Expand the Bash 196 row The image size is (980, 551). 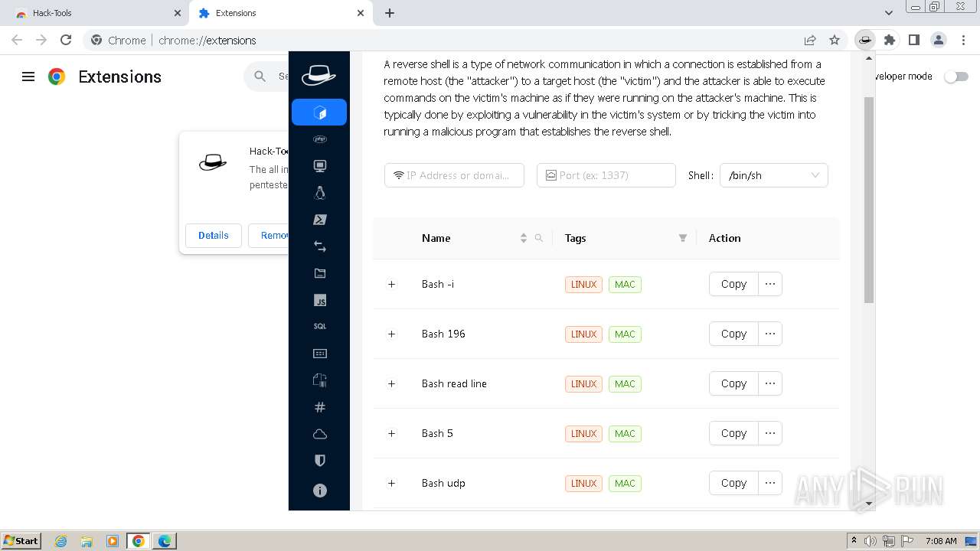pos(391,334)
